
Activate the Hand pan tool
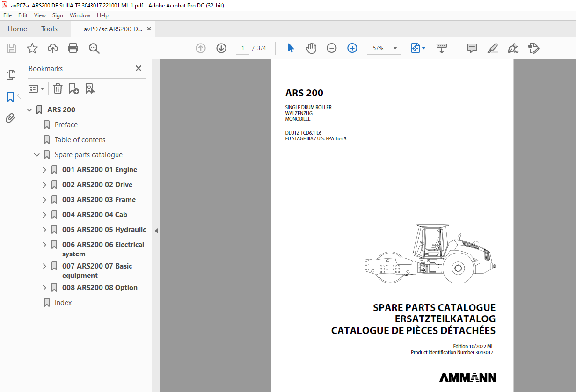tap(311, 48)
